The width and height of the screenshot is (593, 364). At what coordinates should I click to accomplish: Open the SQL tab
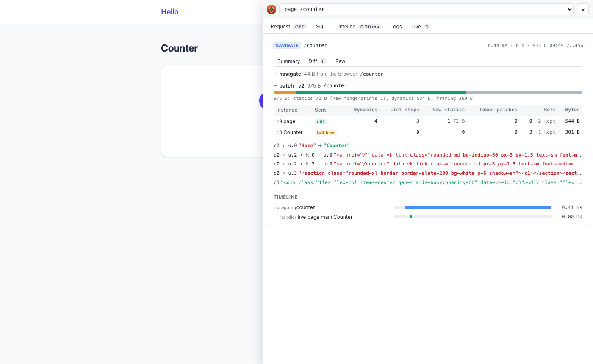tap(321, 26)
